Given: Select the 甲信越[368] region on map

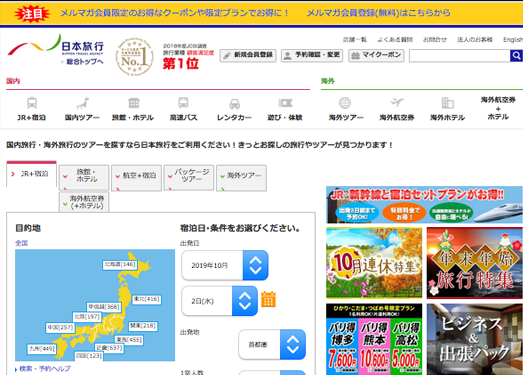Looking at the screenshot, I should tap(104, 307).
